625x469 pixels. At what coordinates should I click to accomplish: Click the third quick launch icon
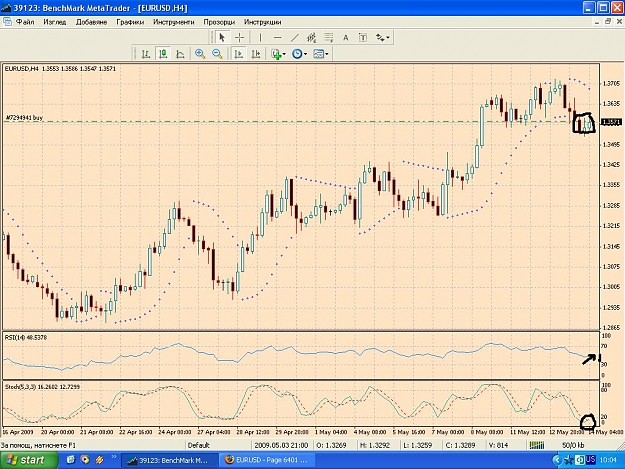pyautogui.click(x=99, y=460)
